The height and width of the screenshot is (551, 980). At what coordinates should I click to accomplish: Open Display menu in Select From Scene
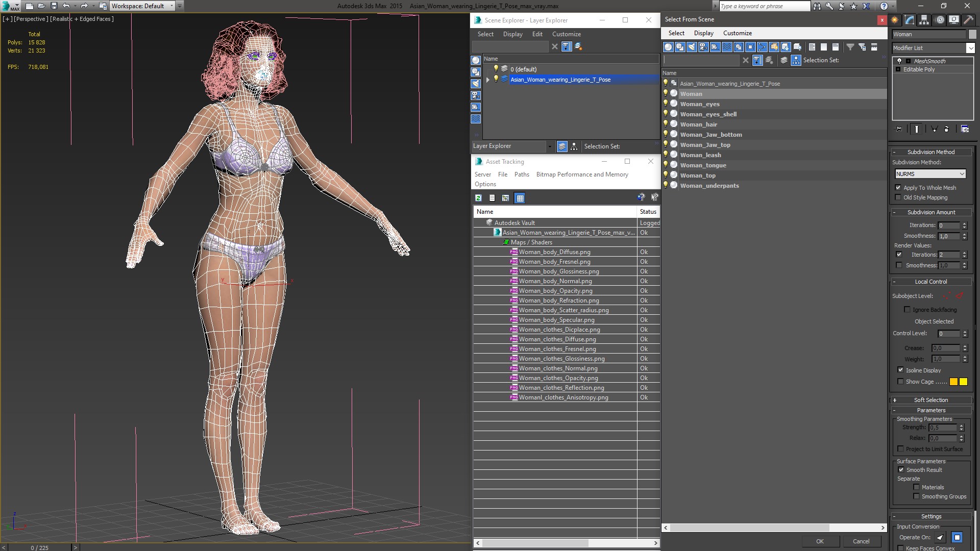point(704,33)
